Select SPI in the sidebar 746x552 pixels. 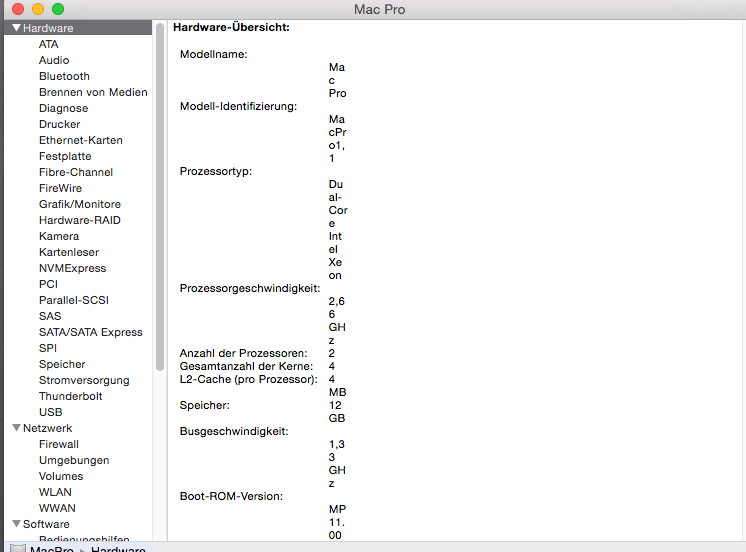[48, 348]
